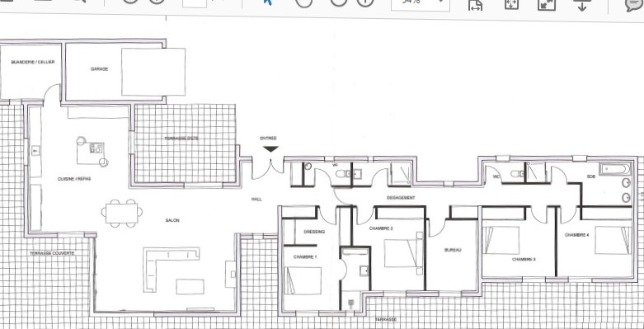The image size is (644, 329).
Task: Click the downward arrow toolbar icon
Action: pos(581,5)
